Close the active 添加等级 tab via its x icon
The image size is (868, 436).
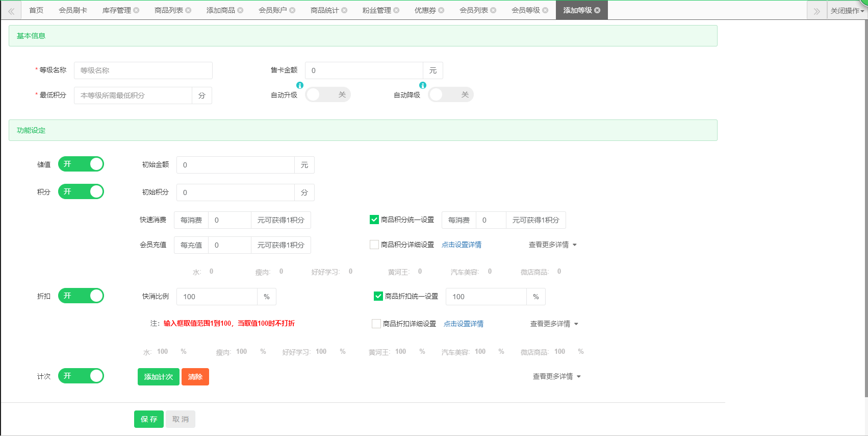pyautogui.click(x=597, y=10)
